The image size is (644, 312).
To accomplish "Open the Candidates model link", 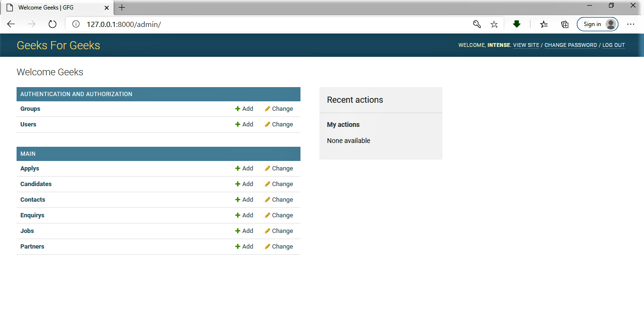I will (x=36, y=184).
